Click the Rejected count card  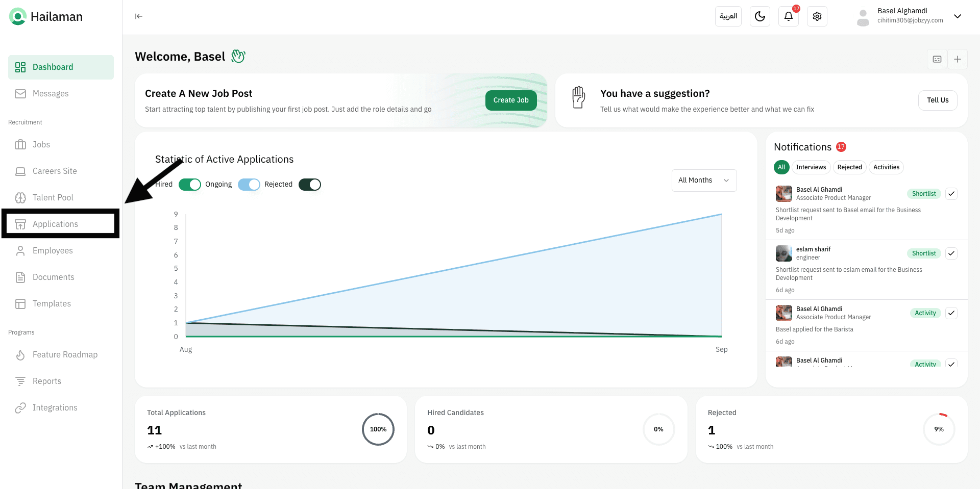point(831,429)
